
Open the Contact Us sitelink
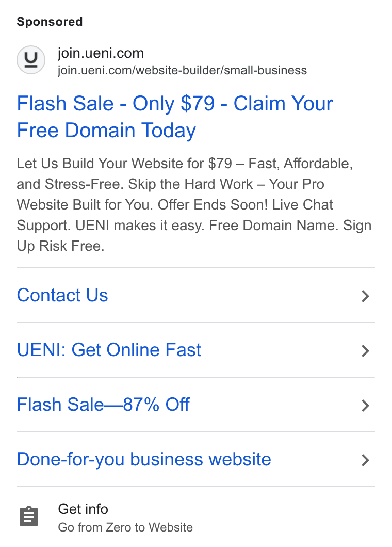pyautogui.click(x=196, y=296)
